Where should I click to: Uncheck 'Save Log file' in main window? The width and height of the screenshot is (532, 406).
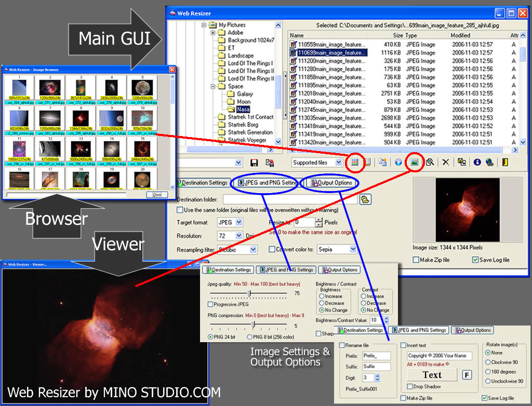(x=475, y=260)
